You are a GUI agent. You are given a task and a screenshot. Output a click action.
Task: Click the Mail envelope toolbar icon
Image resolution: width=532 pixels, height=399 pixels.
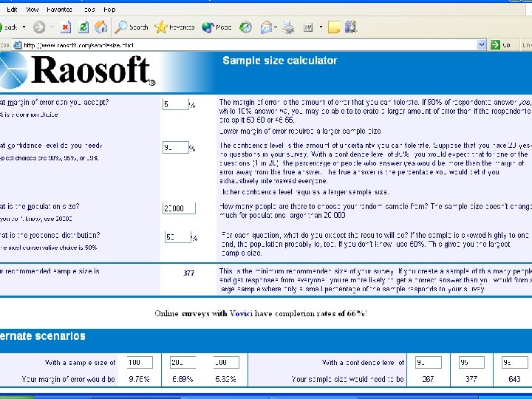pos(266,27)
